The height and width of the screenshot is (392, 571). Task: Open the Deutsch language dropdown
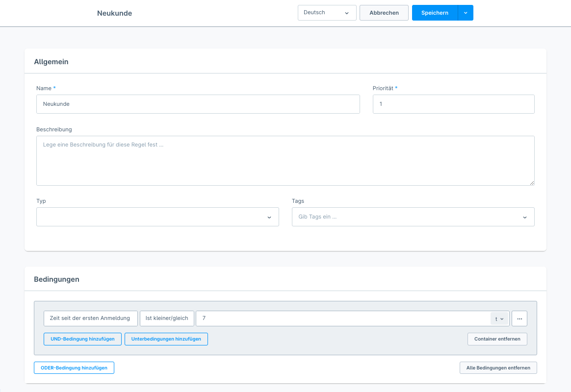pos(327,13)
